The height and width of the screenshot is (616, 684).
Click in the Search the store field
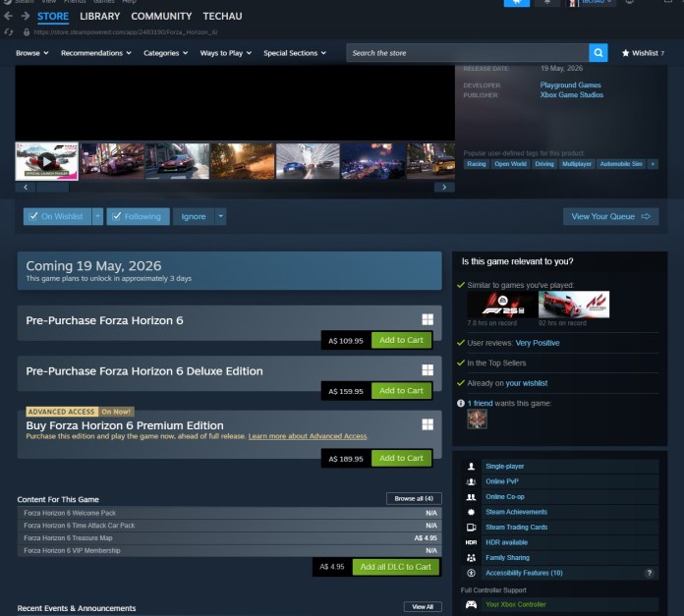pyautogui.click(x=468, y=53)
